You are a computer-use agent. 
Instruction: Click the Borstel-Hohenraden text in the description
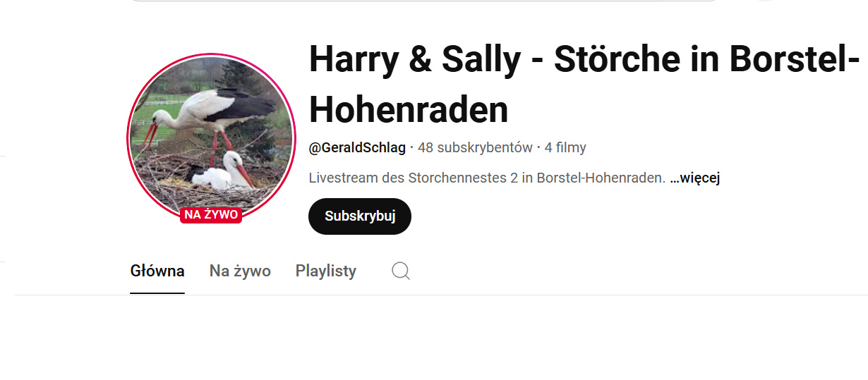pyautogui.click(x=601, y=178)
